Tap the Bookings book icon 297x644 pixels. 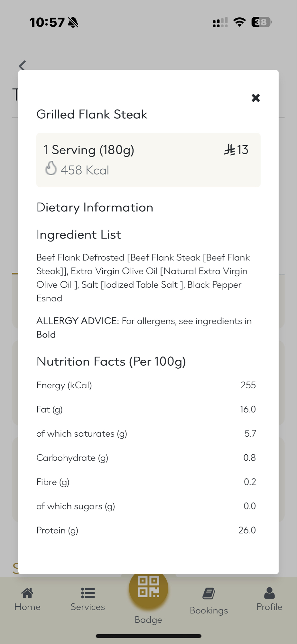click(209, 593)
